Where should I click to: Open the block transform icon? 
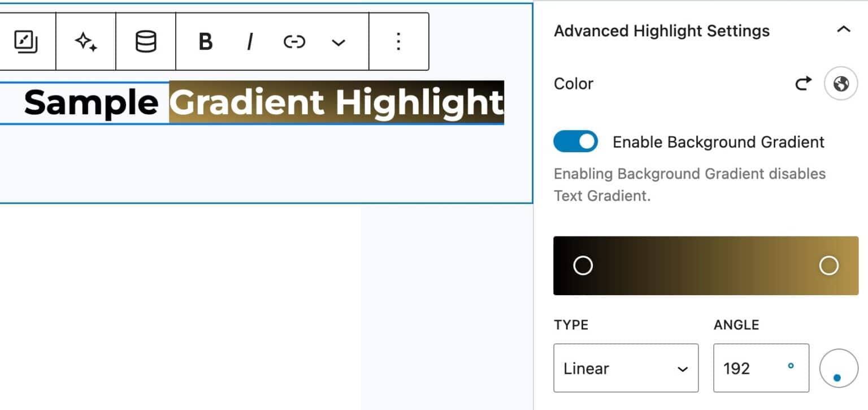coord(27,41)
